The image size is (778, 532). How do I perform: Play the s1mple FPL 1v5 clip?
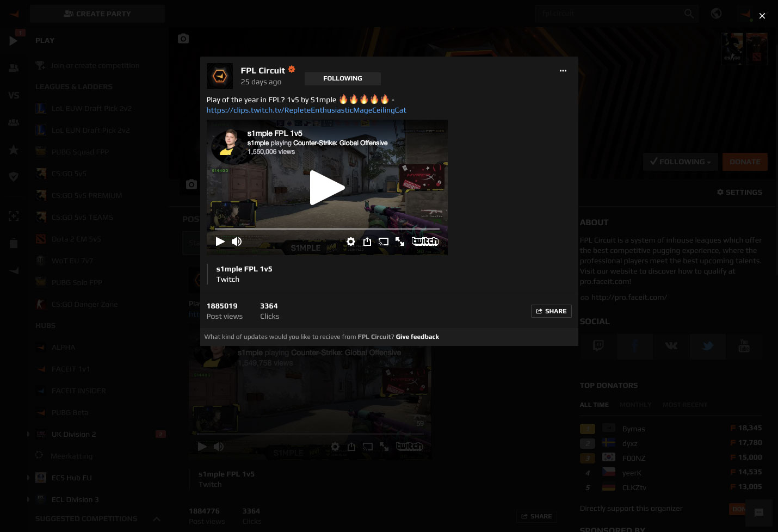coord(327,188)
